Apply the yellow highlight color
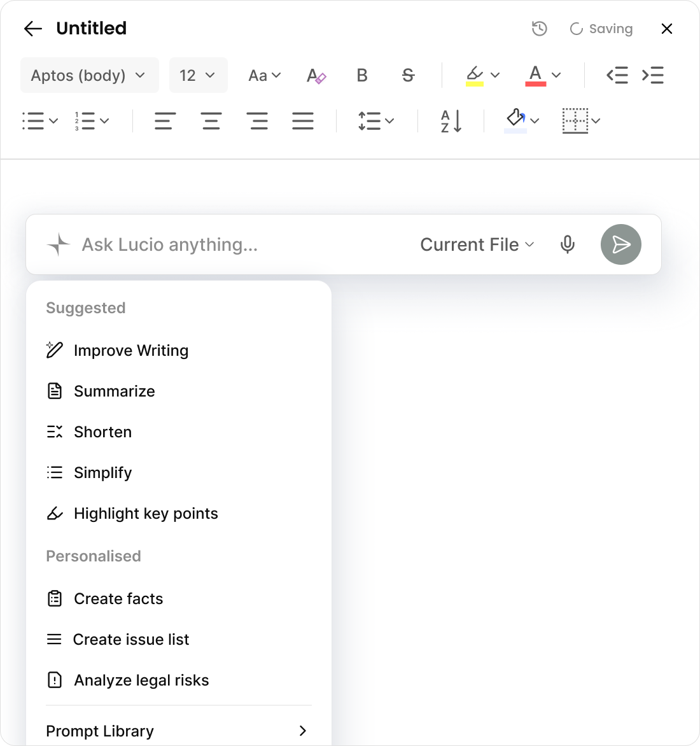The width and height of the screenshot is (700, 746). 474,76
